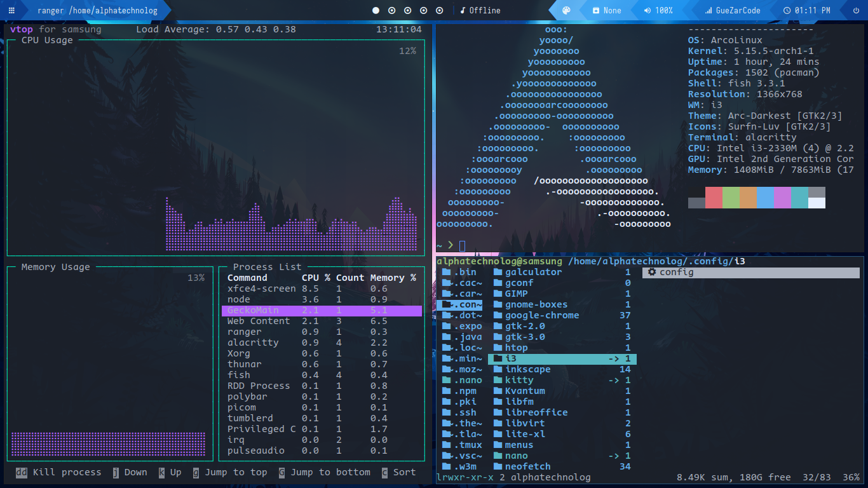The image size is (868, 488).
Task: Select the gtk-3.0 directory in ranger
Action: pyautogui.click(x=562, y=337)
